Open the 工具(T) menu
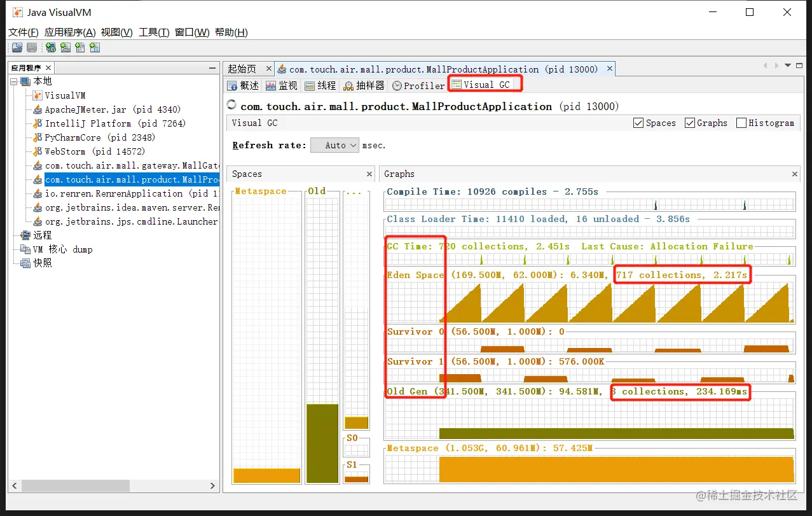Screen dimensions: 812x516 (x=155, y=32)
